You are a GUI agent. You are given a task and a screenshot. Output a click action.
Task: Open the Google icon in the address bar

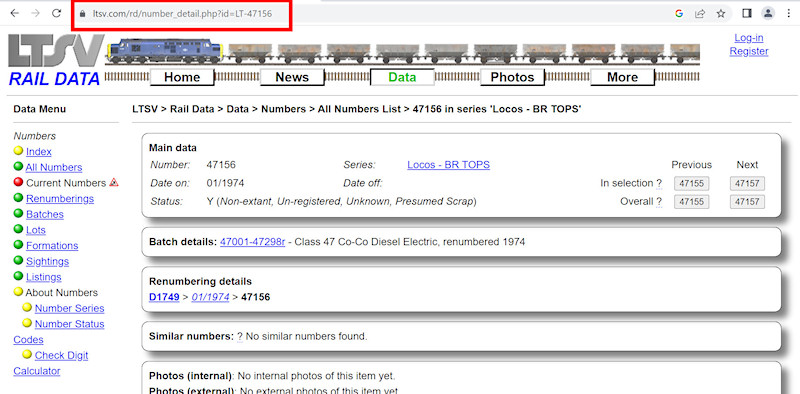[679, 14]
